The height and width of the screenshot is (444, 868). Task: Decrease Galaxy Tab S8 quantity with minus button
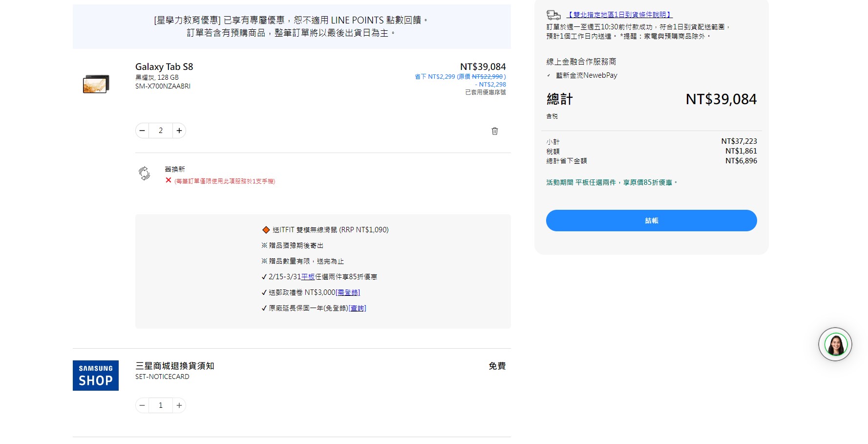[x=142, y=130]
